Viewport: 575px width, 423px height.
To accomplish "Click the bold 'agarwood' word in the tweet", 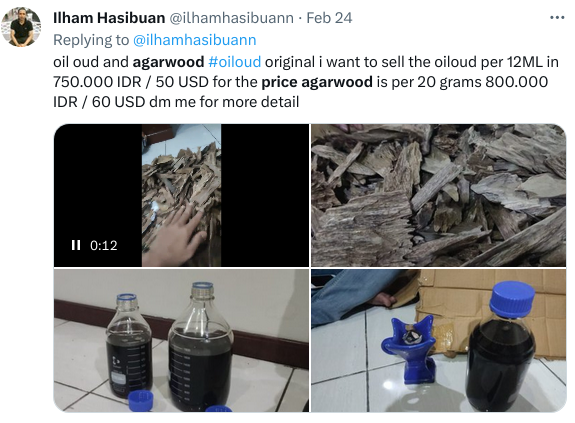I will click(x=168, y=62).
